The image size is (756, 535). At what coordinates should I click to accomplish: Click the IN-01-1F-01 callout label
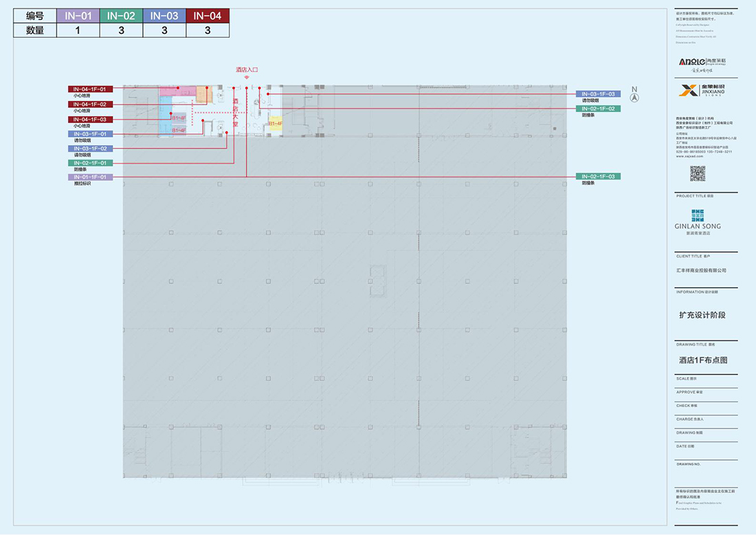click(x=90, y=177)
